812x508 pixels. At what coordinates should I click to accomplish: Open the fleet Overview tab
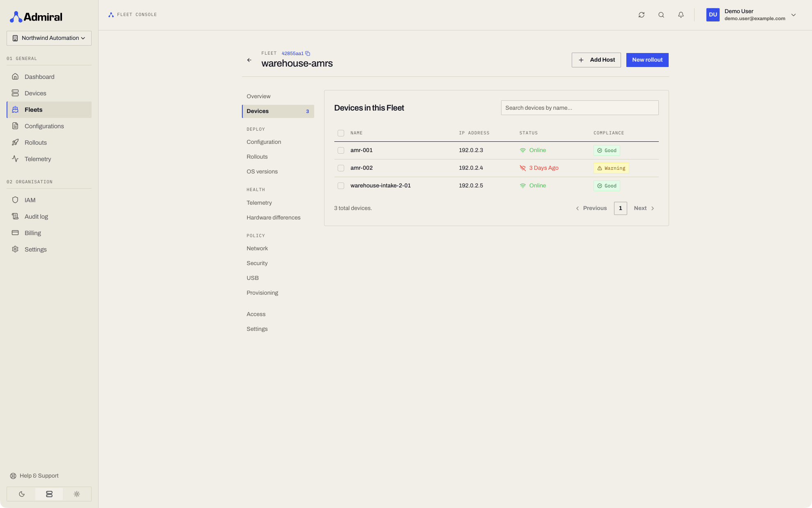278,97
